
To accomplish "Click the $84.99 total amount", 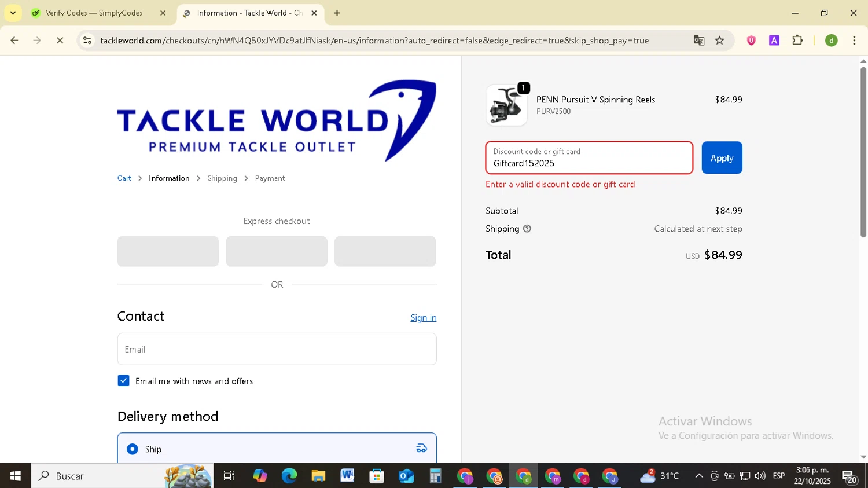I will 723,255.
